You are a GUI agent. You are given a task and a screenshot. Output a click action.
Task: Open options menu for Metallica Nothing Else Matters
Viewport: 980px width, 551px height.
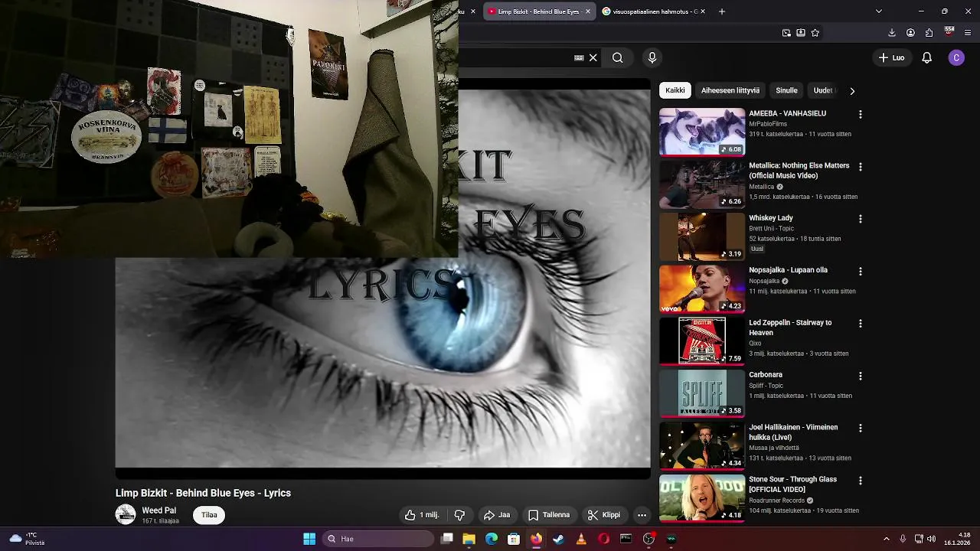click(860, 166)
